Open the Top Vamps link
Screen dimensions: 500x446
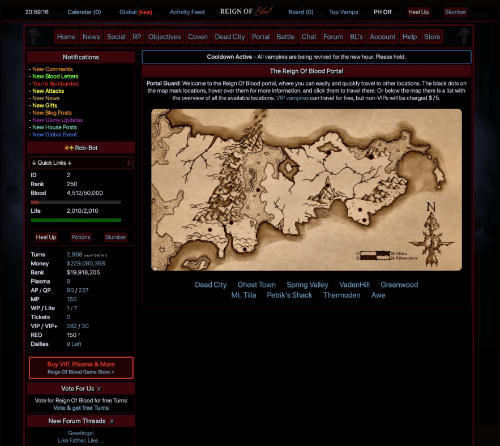click(x=343, y=12)
